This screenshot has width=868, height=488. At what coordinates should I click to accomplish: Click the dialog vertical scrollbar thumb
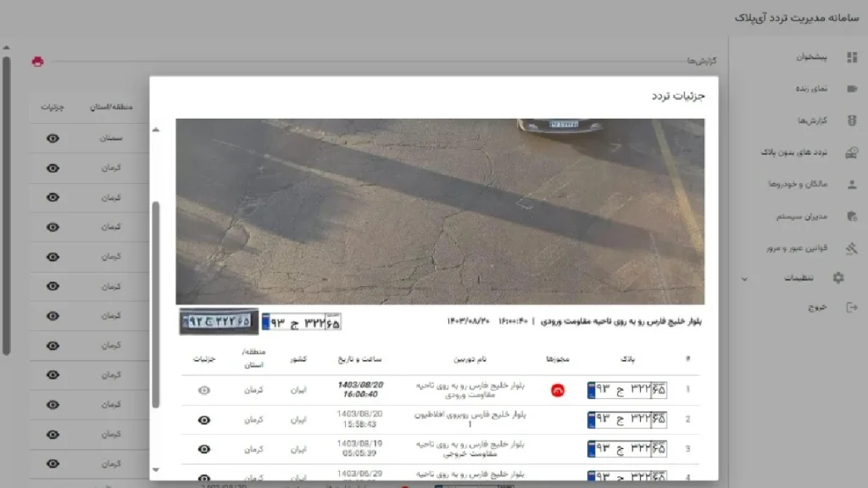point(156,305)
